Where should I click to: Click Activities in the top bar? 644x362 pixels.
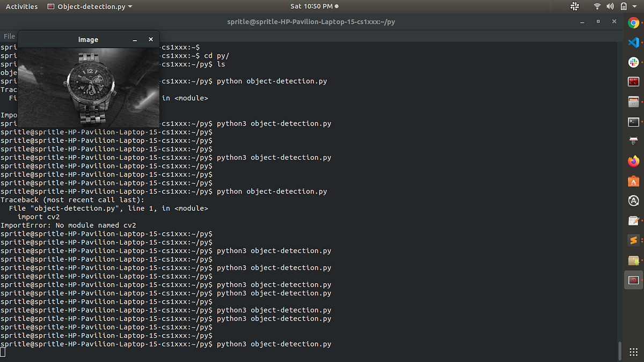pos(21,6)
